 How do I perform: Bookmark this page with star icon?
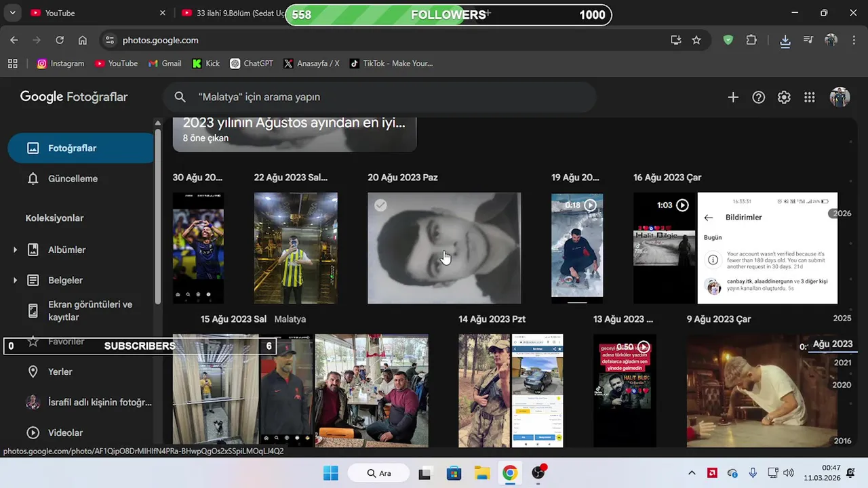[696, 40]
